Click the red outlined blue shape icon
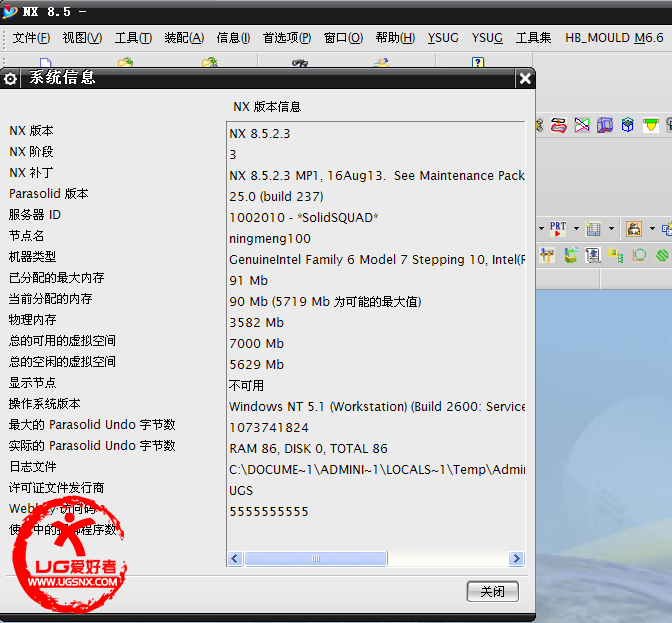 558,125
